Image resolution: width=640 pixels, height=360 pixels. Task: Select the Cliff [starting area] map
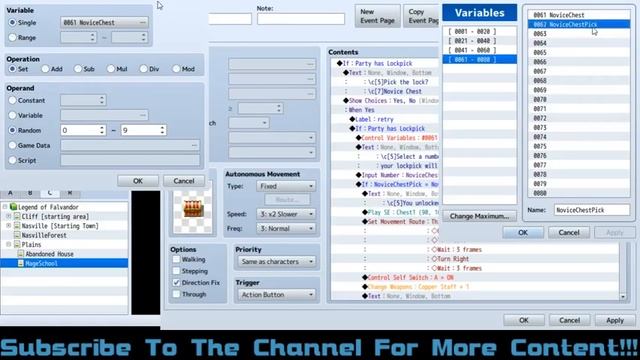55,216
